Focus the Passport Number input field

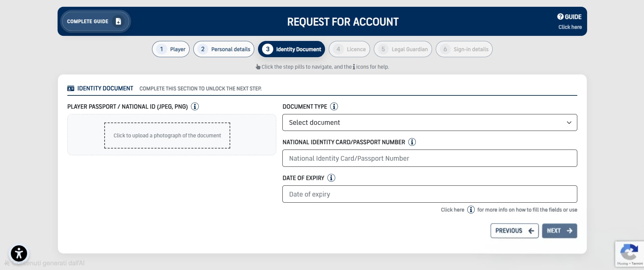pos(429,158)
